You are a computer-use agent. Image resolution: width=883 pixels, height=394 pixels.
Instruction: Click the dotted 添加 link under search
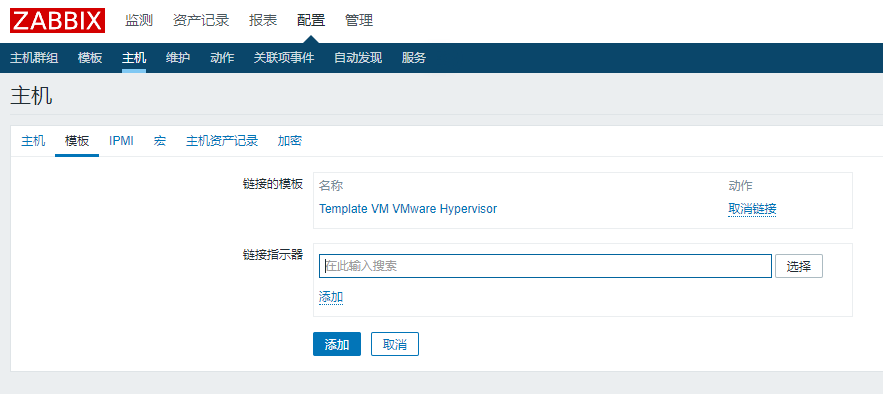[331, 297]
